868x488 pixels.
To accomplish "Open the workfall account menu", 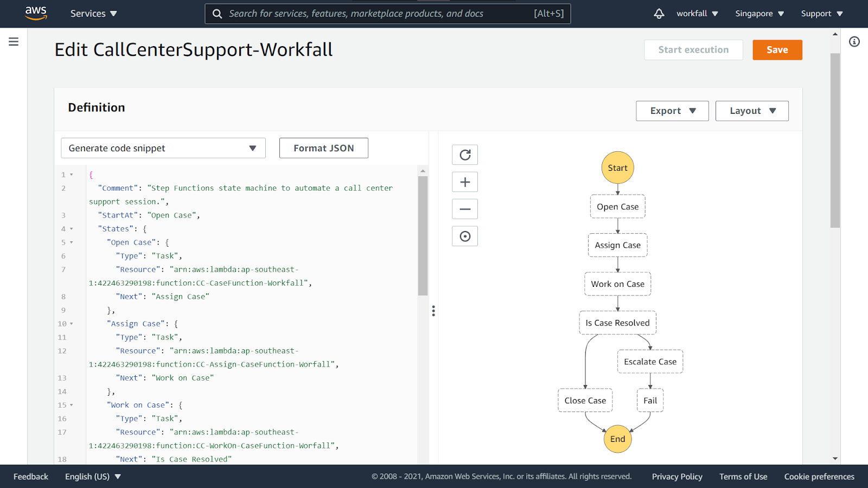I will 697,14.
